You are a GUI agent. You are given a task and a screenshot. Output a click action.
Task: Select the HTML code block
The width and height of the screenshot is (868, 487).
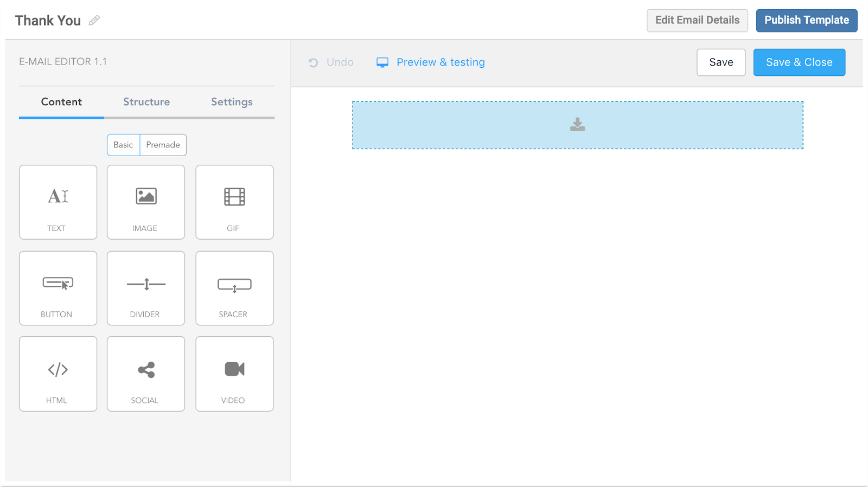click(58, 374)
